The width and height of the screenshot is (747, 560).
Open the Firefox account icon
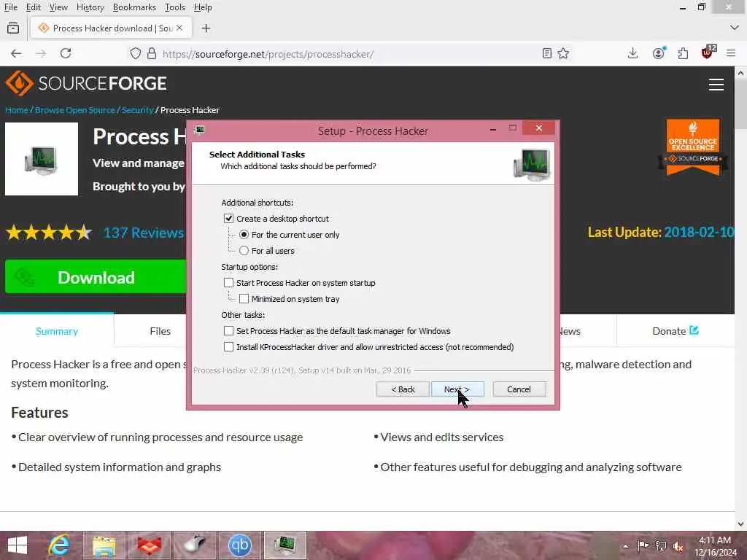[x=659, y=53]
